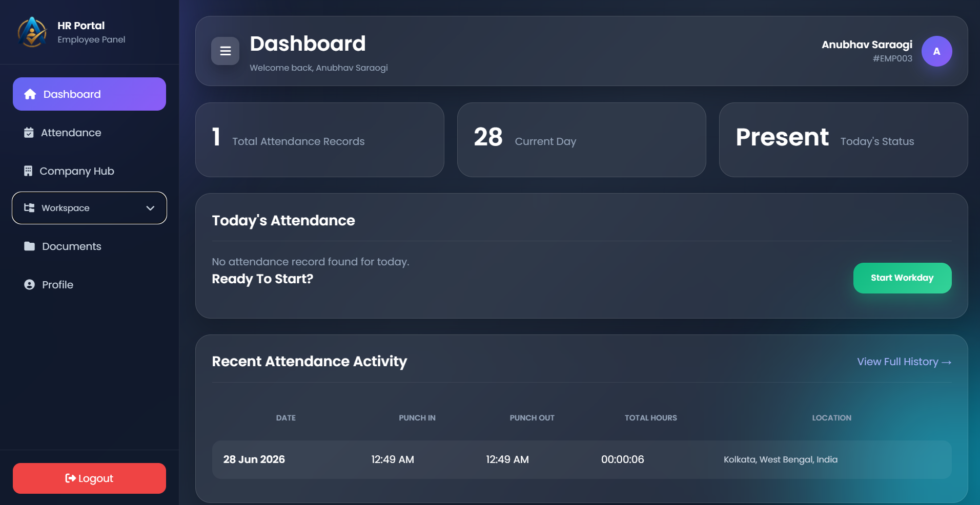
Task: Click the TOTAL HOURS column header
Action: 650,418
